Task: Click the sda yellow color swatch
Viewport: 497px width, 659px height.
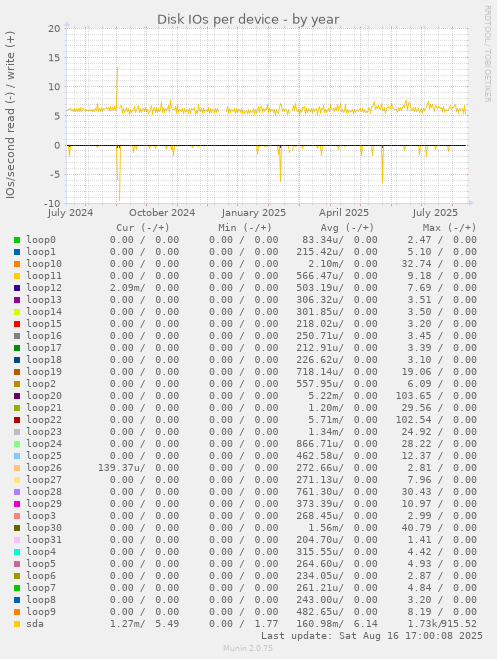Action: tap(17, 624)
